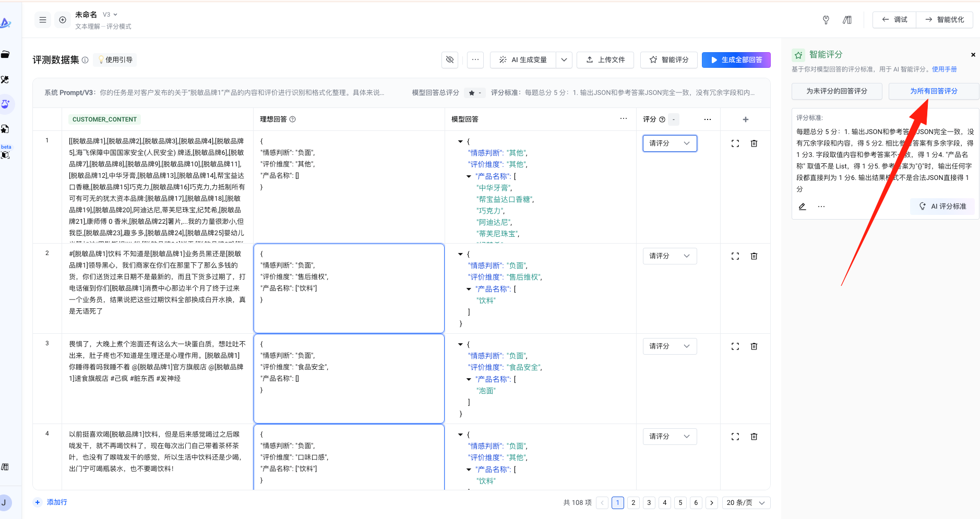
Task: Click the 生成全部回答 button
Action: click(x=736, y=60)
